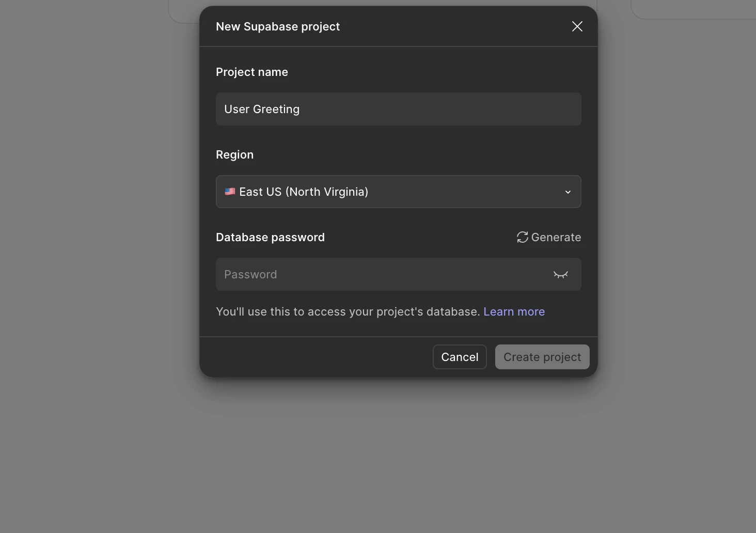Close the New Supabase project dialog
The image size is (756, 533).
(577, 26)
